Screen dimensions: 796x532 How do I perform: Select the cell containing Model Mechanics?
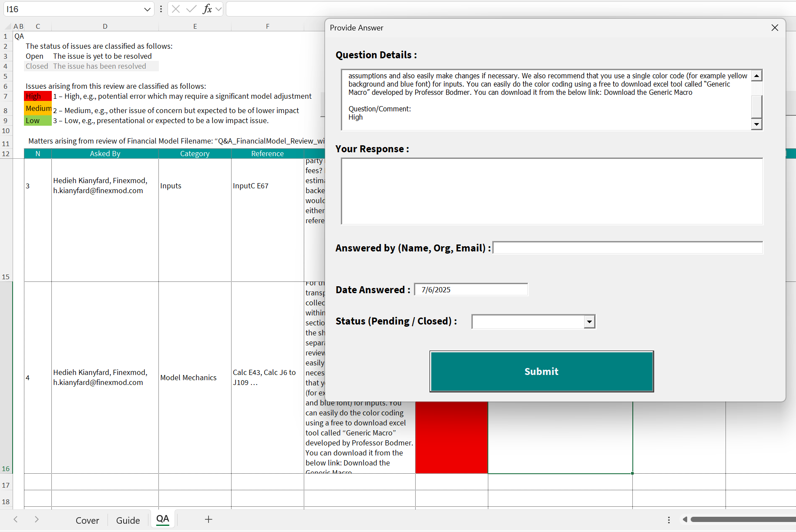pos(195,378)
